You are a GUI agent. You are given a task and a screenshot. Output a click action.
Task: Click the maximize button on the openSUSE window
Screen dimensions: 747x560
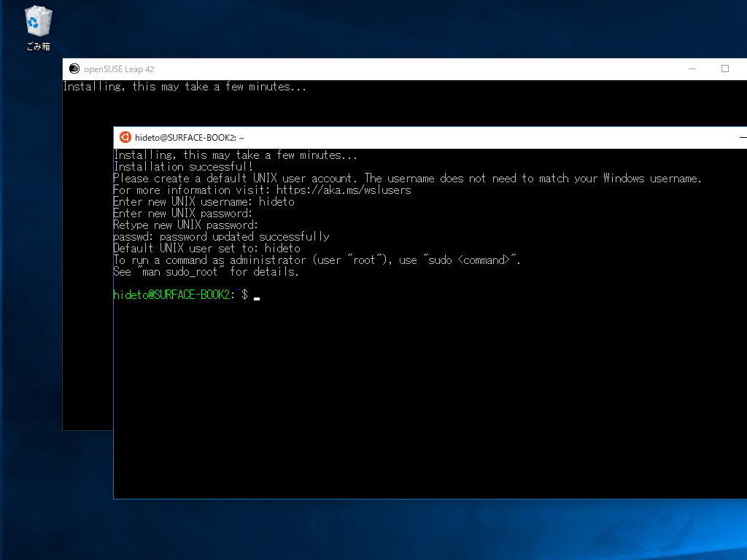tap(725, 68)
